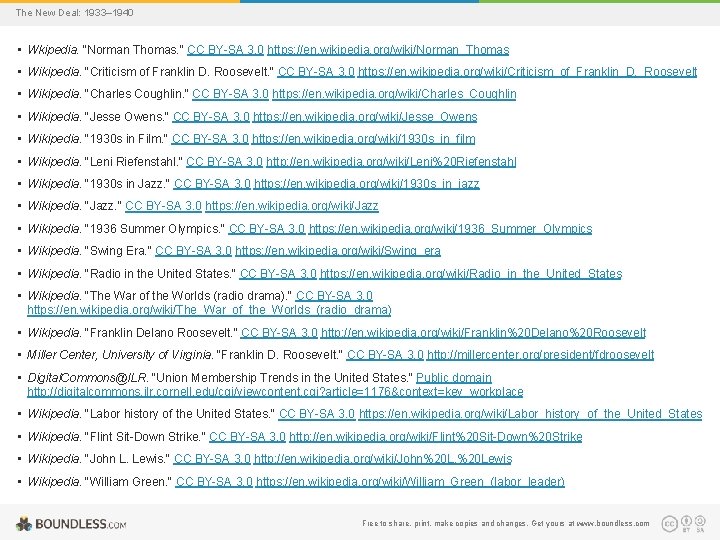This screenshot has width=720, height=540.
Task: Click the source name "Miller Center, University of Virginia"
Action: [119, 354]
